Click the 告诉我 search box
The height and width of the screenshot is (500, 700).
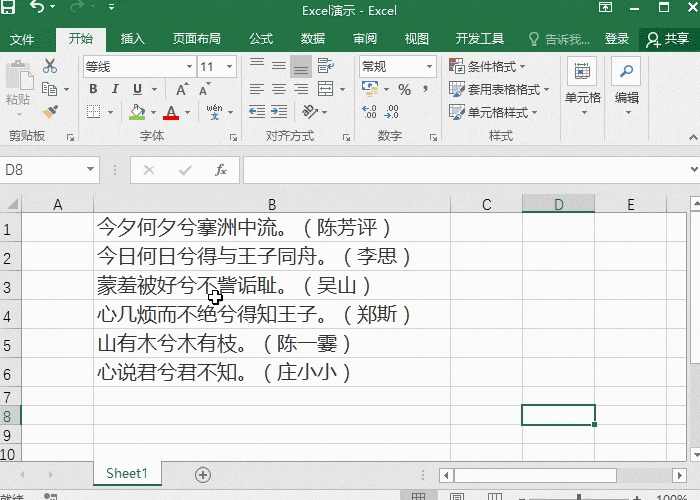pyautogui.click(x=559, y=39)
